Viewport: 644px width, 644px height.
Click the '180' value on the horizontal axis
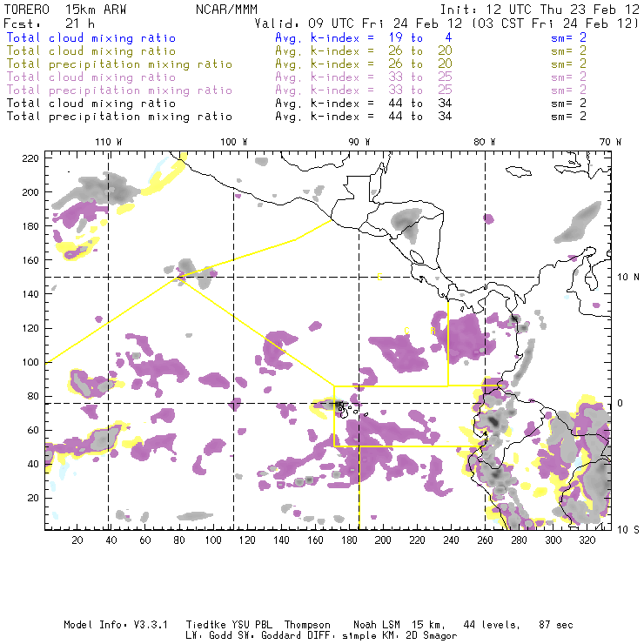coord(349,540)
